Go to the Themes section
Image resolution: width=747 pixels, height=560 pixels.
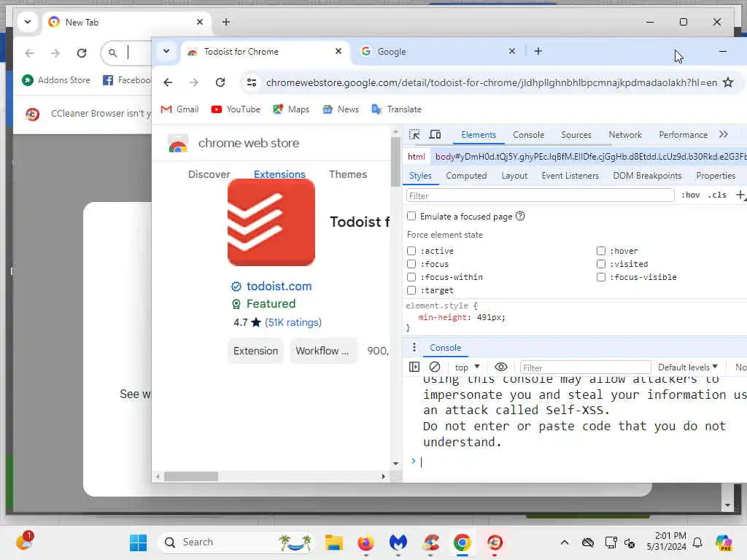pyautogui.click(x=348, y=174)
